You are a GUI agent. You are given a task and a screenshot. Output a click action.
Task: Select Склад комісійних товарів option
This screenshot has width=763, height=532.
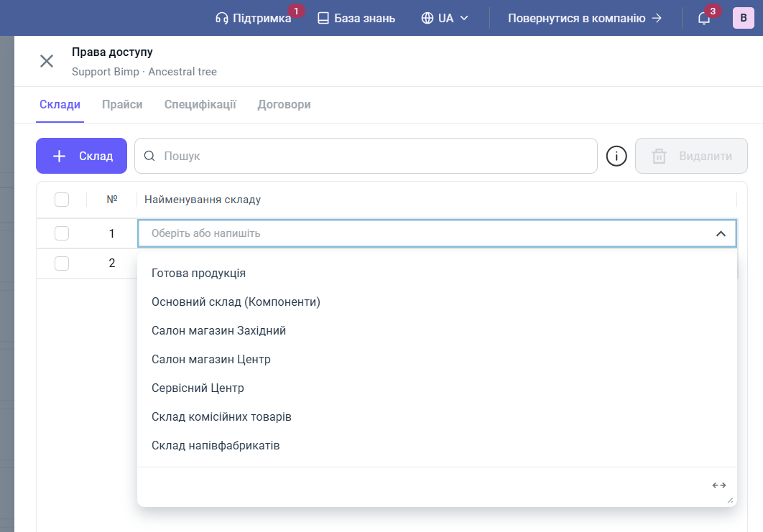click(x=437, y=416)
